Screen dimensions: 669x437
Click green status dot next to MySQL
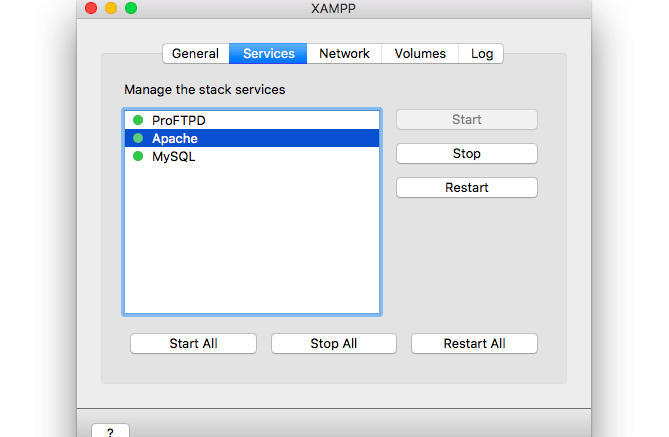point(138,156)
